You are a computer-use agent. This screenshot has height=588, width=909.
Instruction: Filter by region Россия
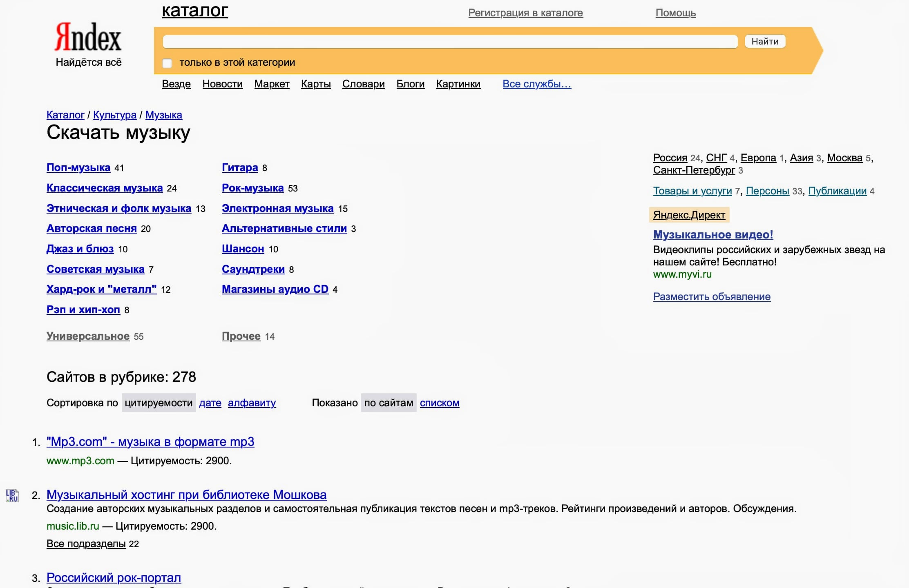click(x=670, y=158)
